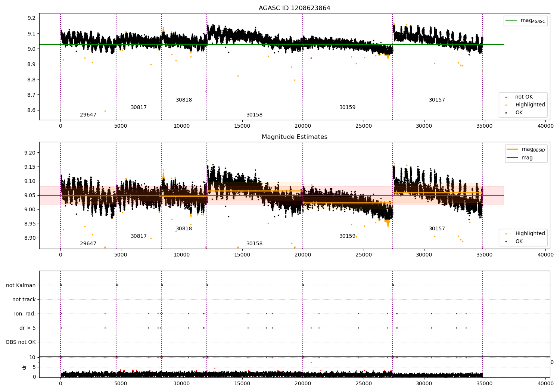Image resolution: width=560 pixels, height=392 pixels.
Task: Click obsid label 29647 in top plot
Action: [x=88, y=115]
